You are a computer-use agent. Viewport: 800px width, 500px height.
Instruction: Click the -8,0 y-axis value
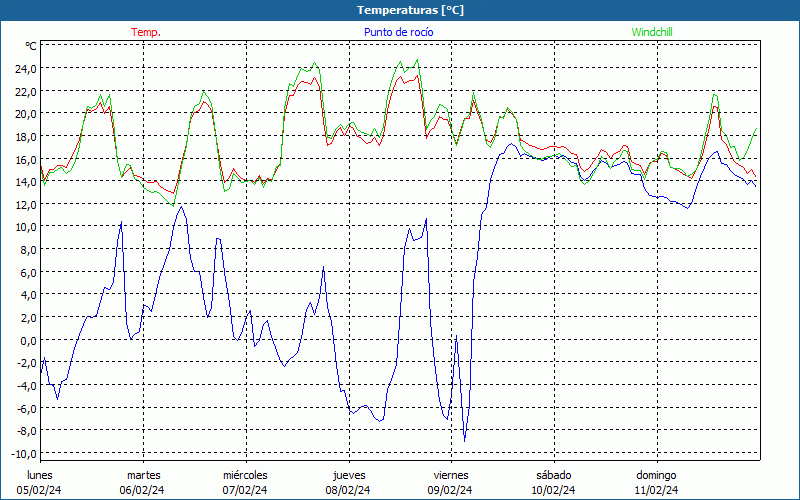coord(27,431)
